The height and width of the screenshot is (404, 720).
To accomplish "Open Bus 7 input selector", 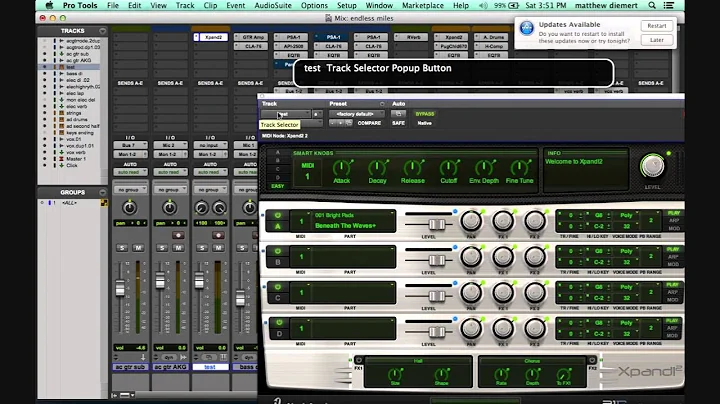I will [130, 145].
